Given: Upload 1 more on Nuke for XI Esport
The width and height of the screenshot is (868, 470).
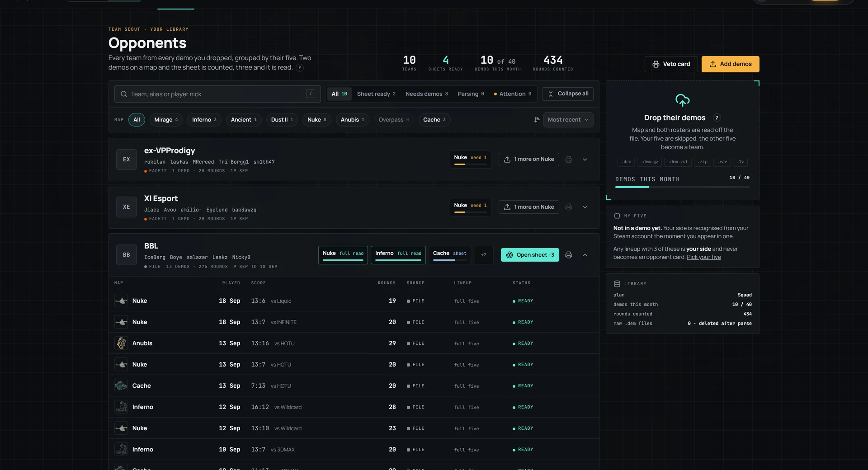Looking at the screenshot, I should click(528, 207).
